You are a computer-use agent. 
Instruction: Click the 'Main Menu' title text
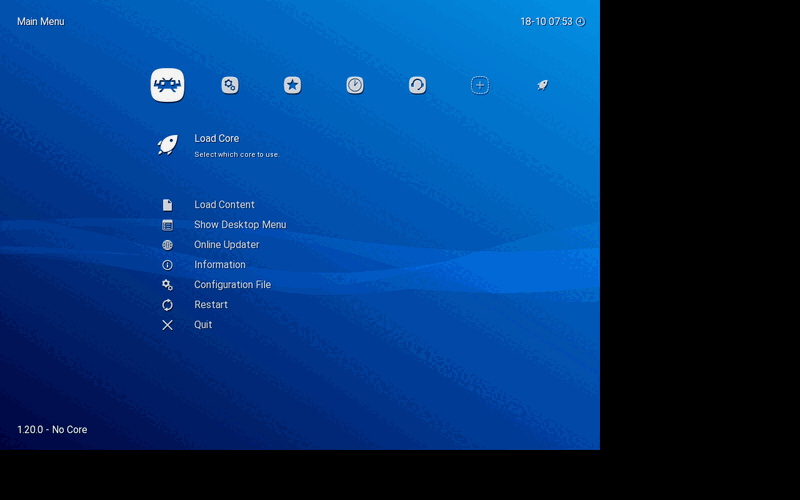pyautogui.click(x=41, y=21)
